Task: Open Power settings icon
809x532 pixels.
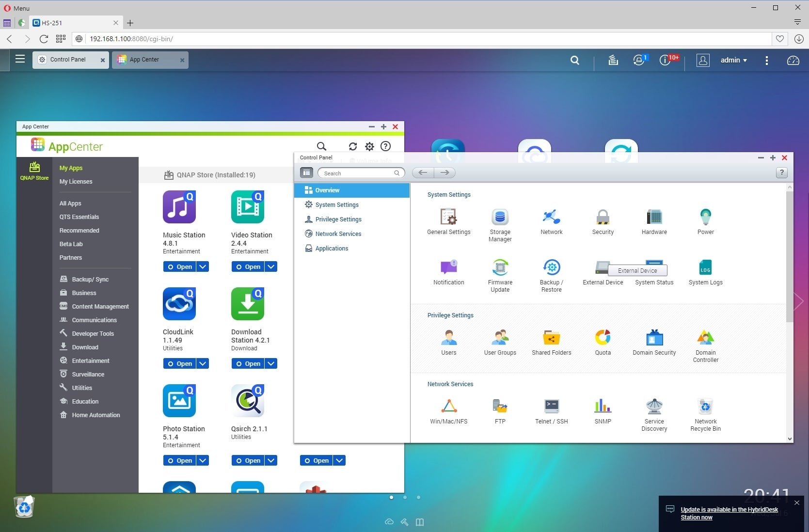Action: pos(706,217)
